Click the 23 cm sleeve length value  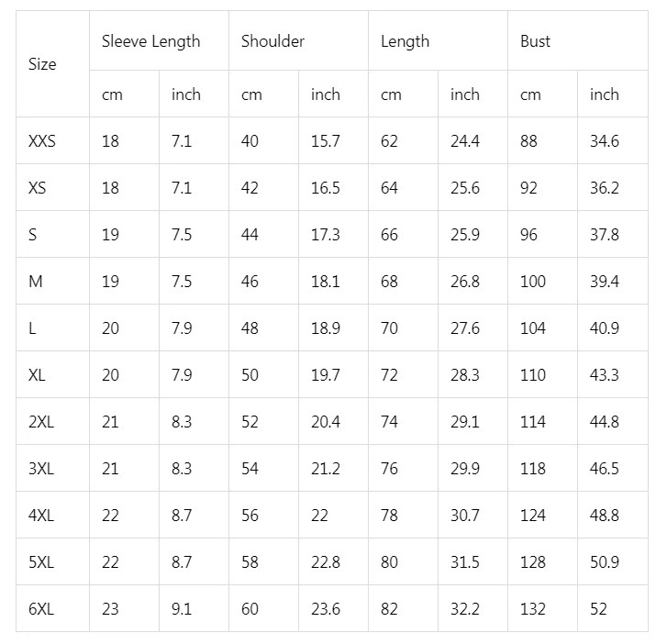click(110, 609)
